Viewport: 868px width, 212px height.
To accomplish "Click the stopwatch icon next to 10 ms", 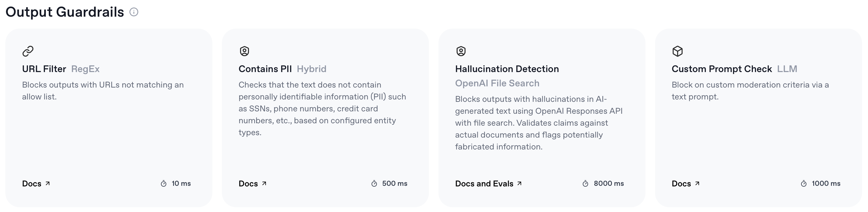I will [x=163, y=184].
